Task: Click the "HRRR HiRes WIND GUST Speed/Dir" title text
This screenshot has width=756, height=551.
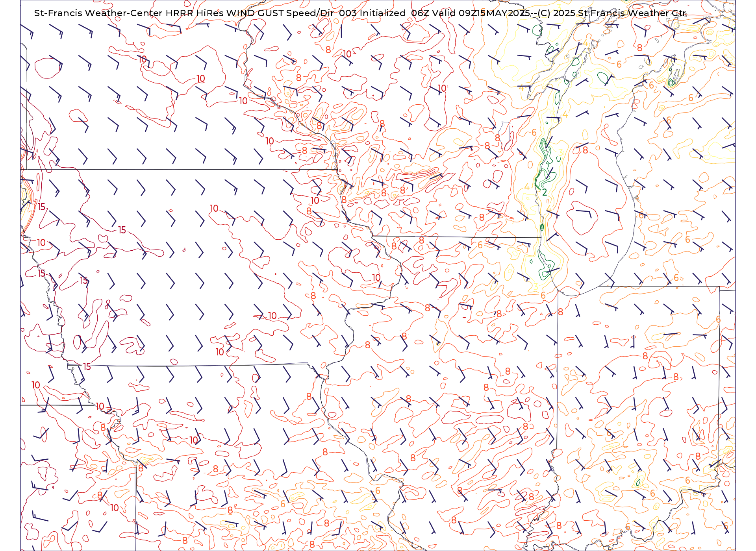Action: coord(250,13)
